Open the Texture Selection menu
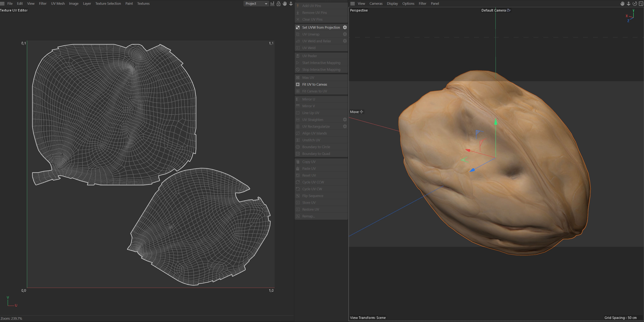Screen dimensions: 644x322 [108, 4]
